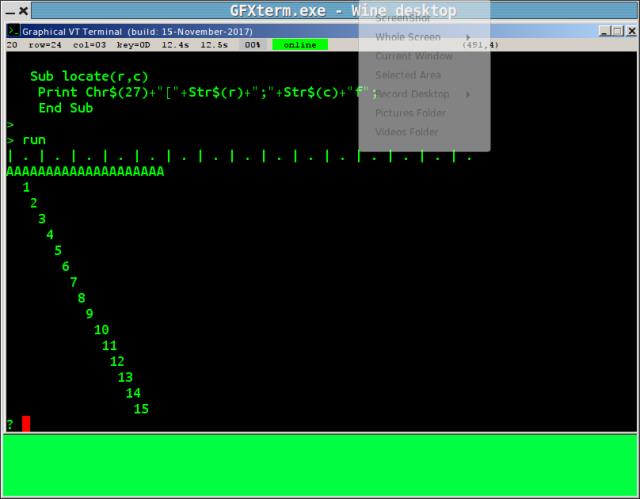The image size is (640, 499).
Task: Maximize the Graphical VT Terminal window
Action: 617,31
